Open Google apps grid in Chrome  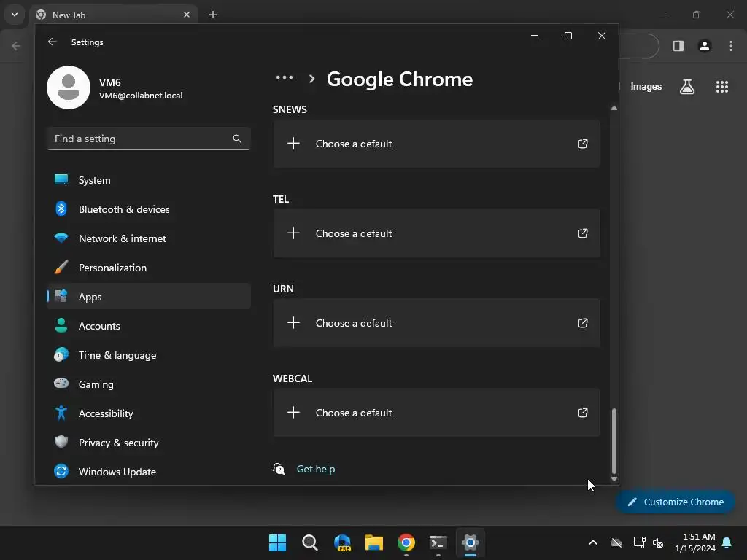[722, 87]
